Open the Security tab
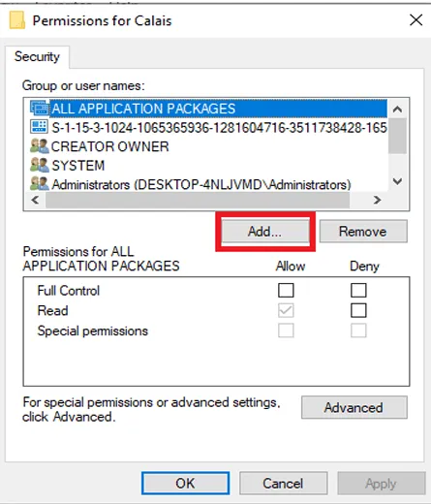 (x=37, y=57)
